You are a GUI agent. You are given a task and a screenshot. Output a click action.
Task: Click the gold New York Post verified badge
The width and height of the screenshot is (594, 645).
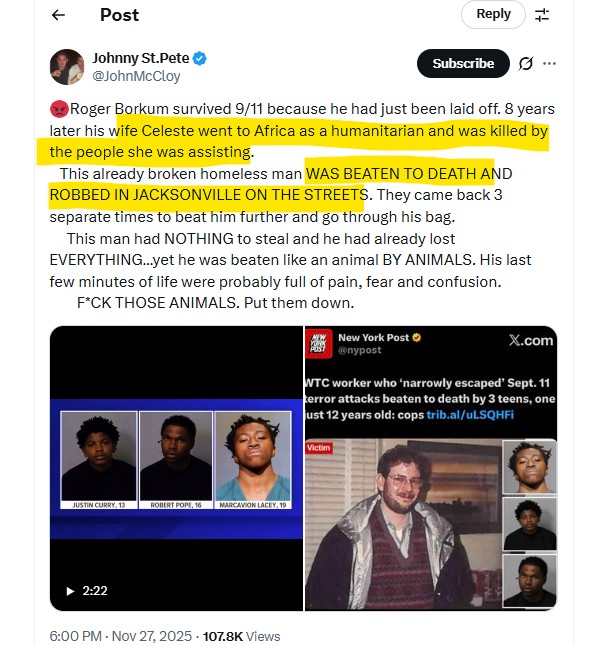[x=417, y=338]
